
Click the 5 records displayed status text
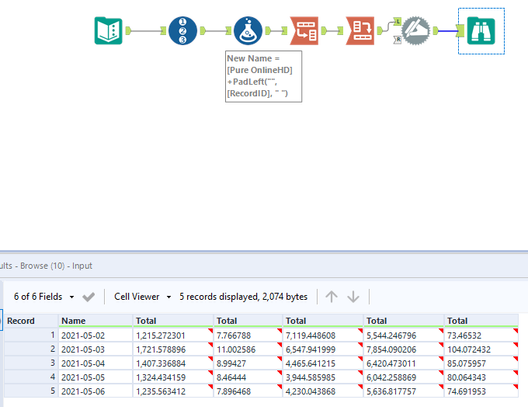(243, 297)
